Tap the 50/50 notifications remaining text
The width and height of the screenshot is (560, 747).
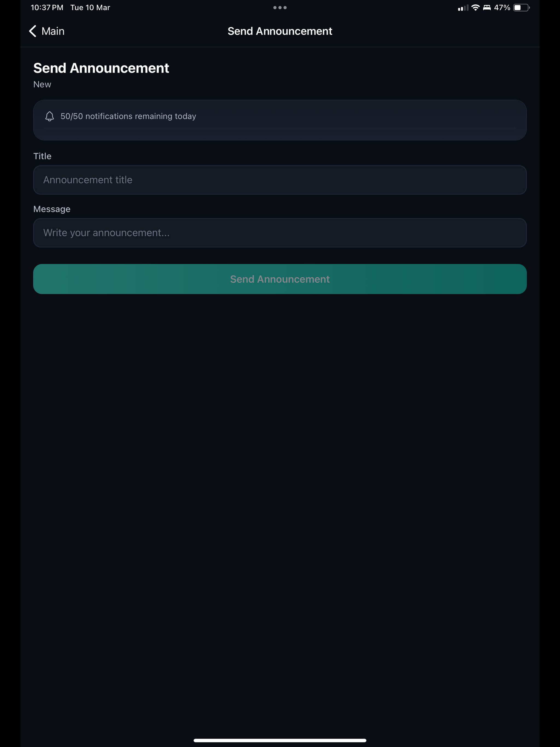(128, 116)
